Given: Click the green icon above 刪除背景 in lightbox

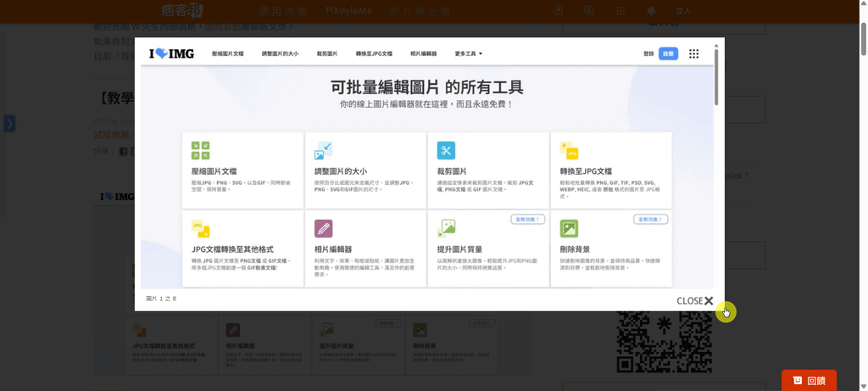Looking at the screenshot, I should point(569,229).
